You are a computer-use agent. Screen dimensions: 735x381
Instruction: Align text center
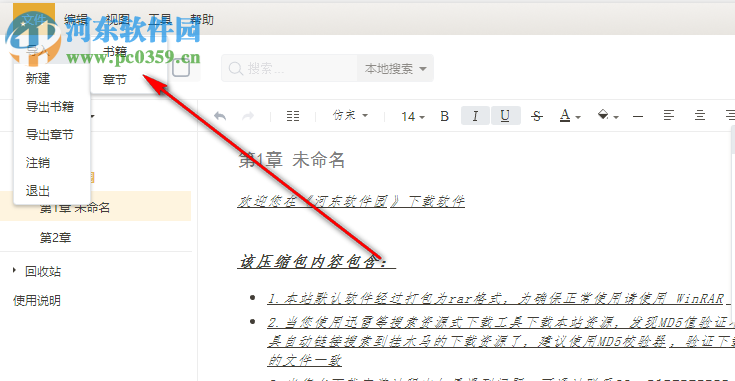coord(700,115)
